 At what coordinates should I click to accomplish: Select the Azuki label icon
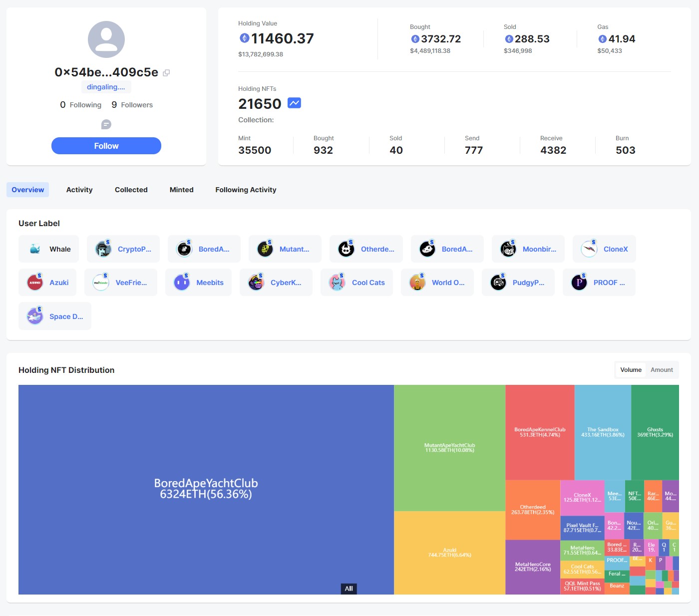tap(35, 283)
